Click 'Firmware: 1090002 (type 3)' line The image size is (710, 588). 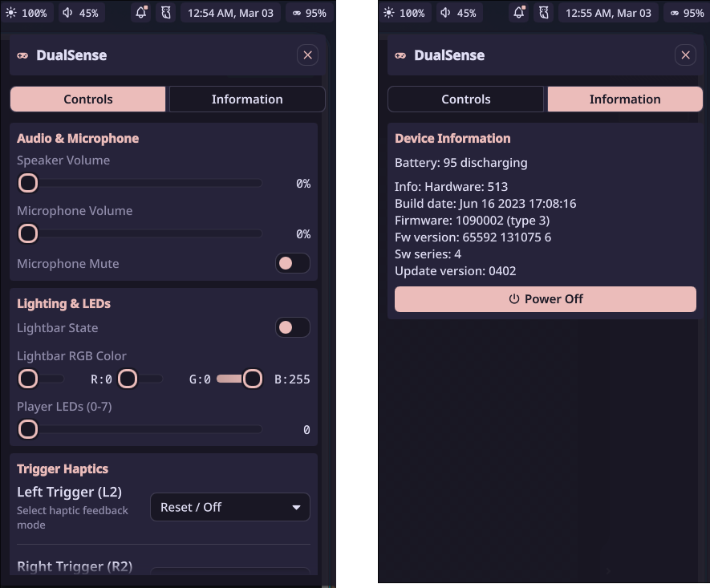tap(472, 221)
